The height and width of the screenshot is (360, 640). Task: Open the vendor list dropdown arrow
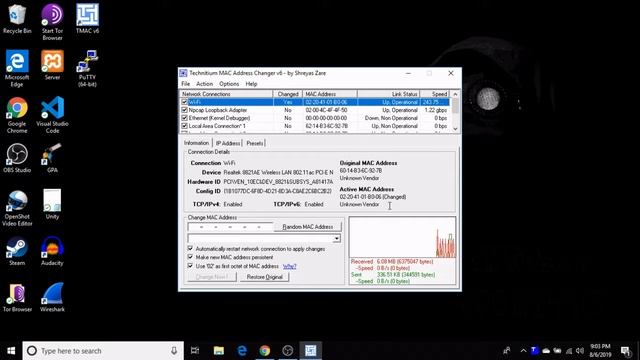(x=336, y=238)
